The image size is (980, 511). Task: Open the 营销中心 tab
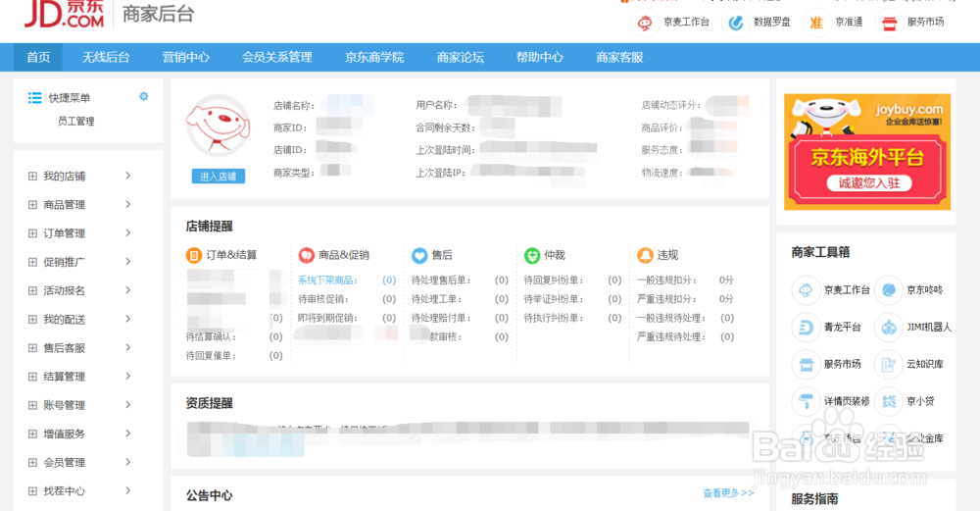click(x=185, y=58)
